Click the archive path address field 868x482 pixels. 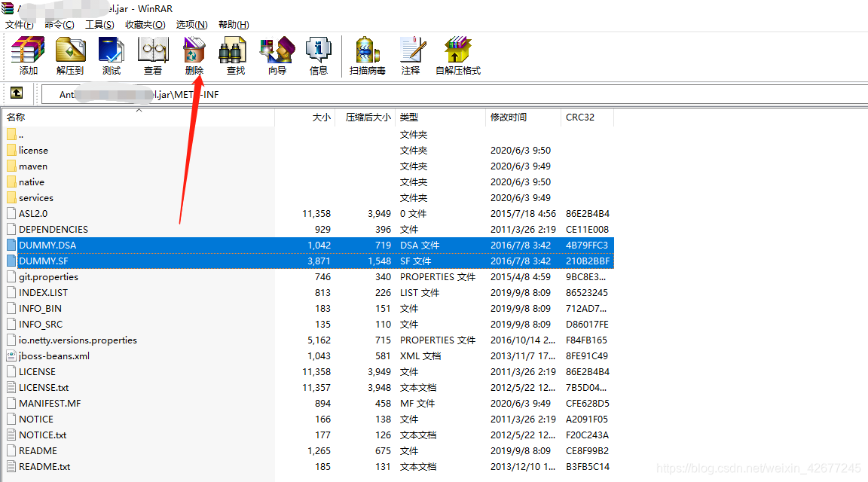454,94
